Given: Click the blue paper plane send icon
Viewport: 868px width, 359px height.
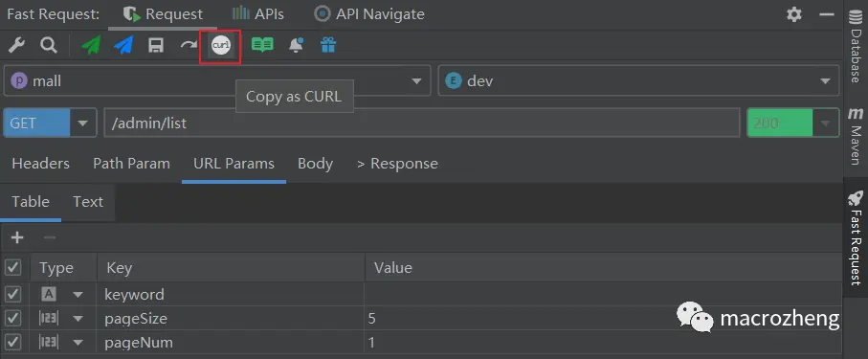Looking at the screenshot, I should [123, 45].
